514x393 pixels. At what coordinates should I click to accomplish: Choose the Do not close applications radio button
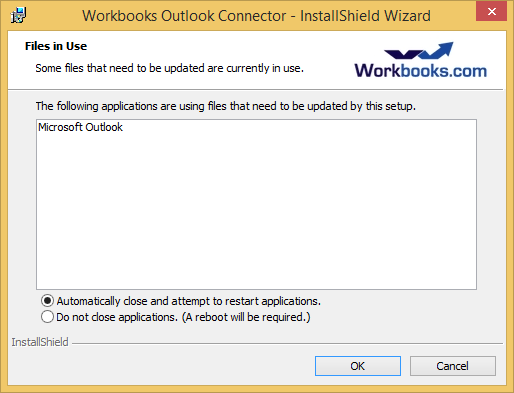(47, 317)
